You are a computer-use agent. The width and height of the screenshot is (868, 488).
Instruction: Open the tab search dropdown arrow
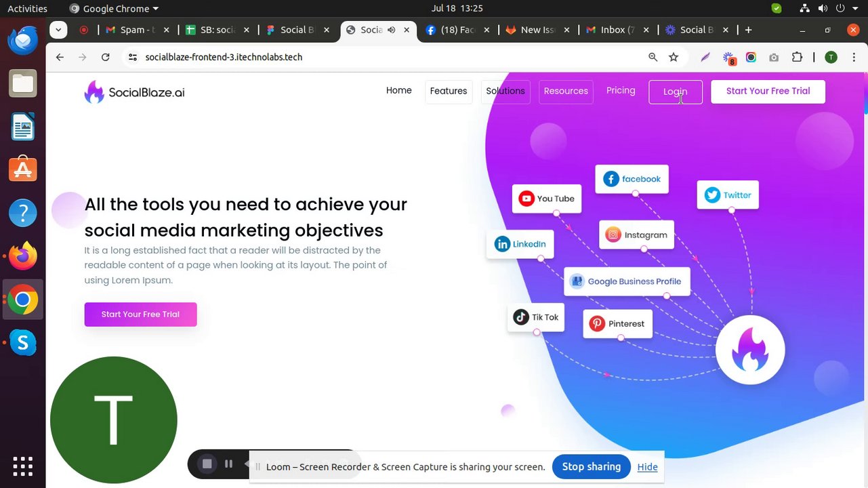[58, 30]
